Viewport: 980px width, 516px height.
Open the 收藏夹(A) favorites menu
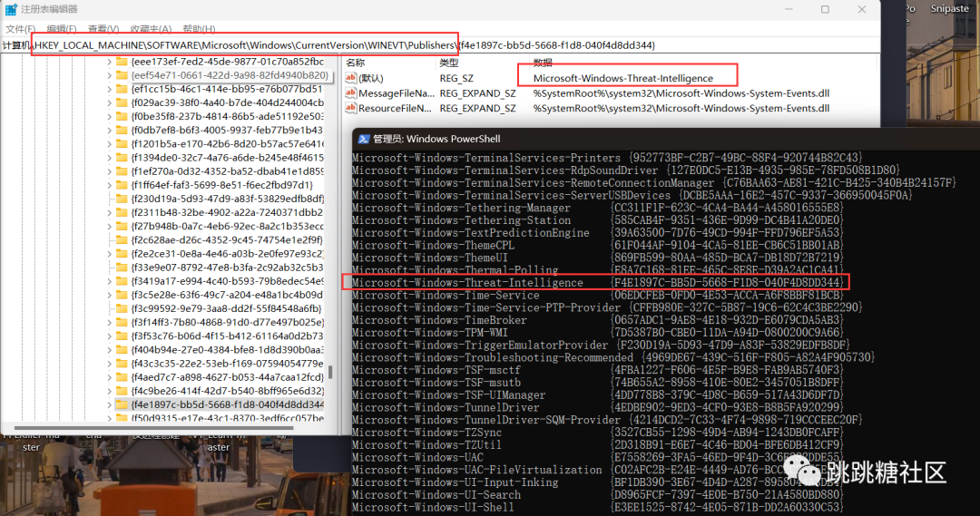click(151, 29)
